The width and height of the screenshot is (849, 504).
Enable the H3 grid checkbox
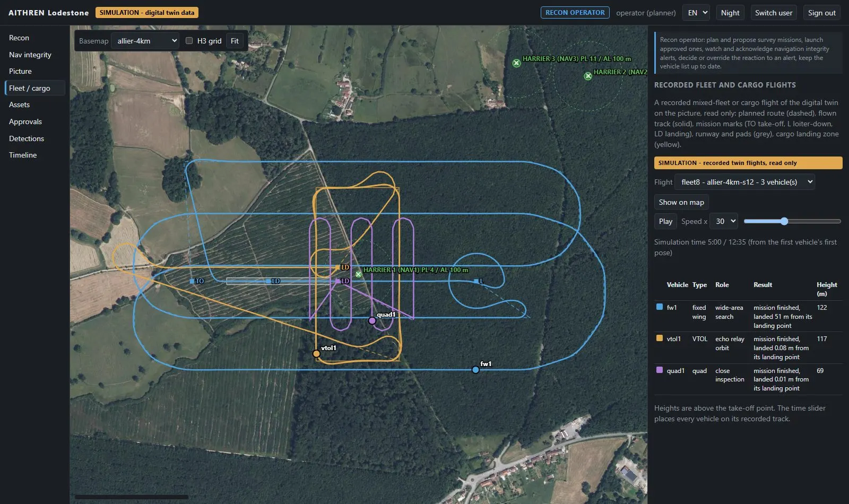click(x=189, y=41)
